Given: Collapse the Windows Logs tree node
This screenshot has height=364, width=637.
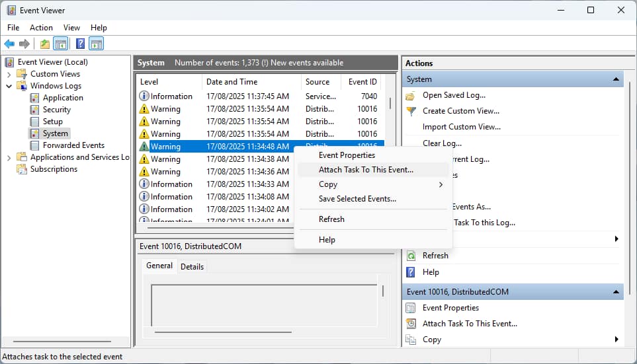Looking at the screenshot, I should point(9,86).
